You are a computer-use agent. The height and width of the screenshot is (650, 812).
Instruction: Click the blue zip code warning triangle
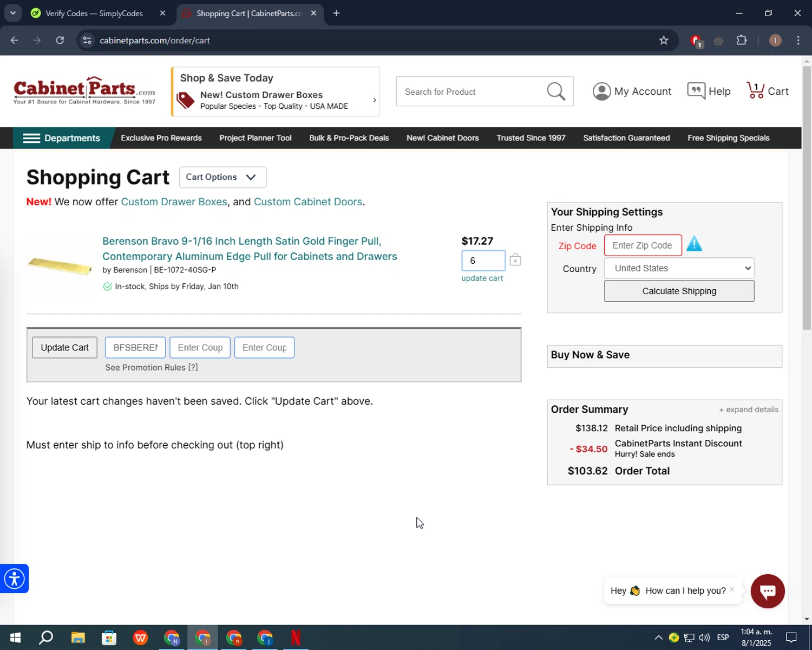(694, 244)
